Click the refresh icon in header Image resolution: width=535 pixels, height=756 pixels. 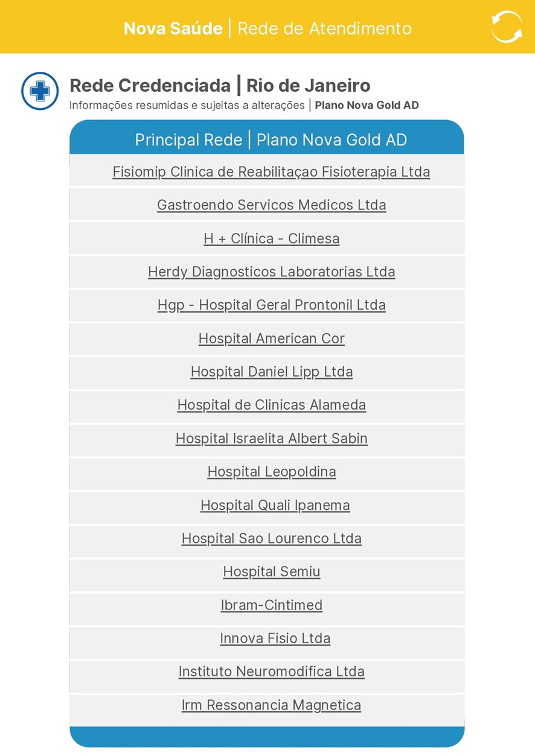506,27
